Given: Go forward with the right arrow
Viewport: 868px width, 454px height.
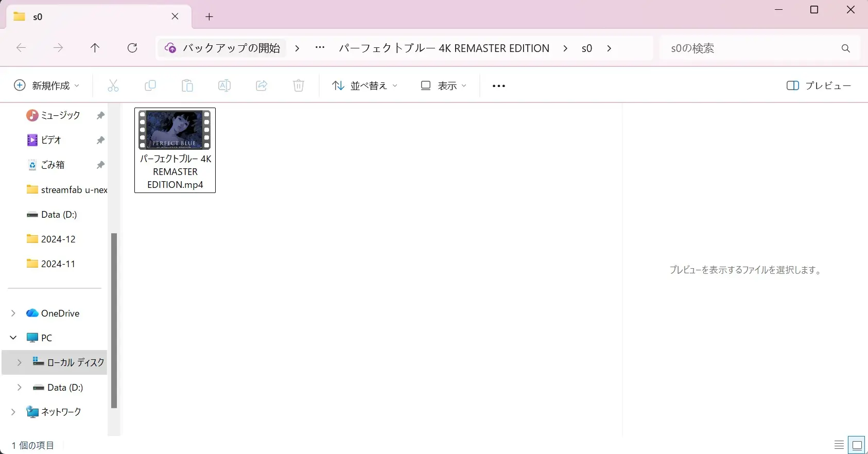Looking at the screenshot, I should click(58, 48).
